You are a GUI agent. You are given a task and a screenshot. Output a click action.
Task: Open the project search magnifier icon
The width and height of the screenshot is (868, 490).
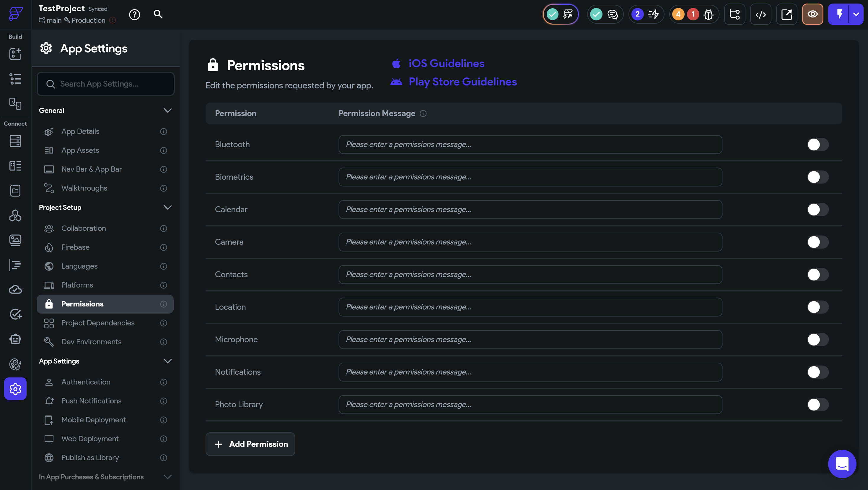click(x=158, y=14)
